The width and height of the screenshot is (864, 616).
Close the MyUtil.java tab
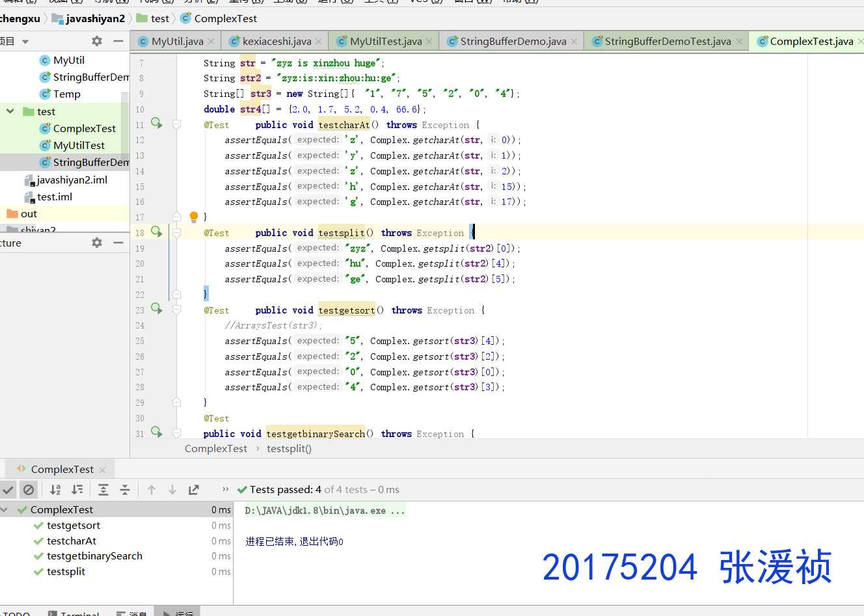click(x=211, y=42)
